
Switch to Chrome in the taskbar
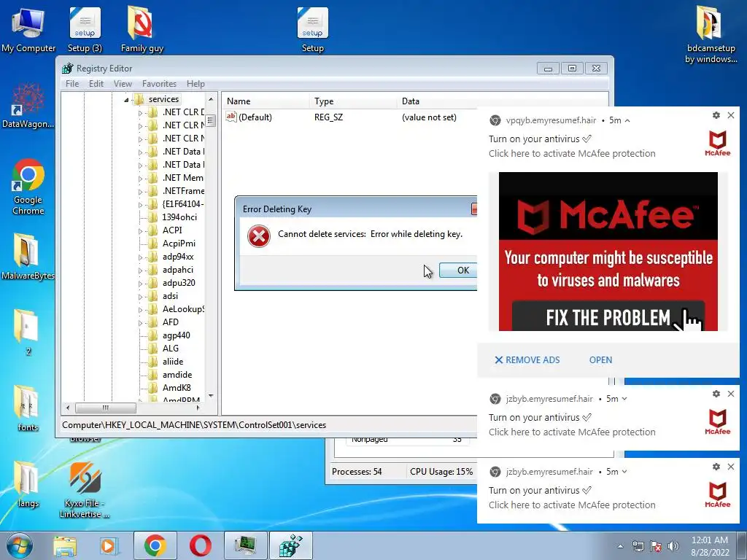tap(155, 545)
